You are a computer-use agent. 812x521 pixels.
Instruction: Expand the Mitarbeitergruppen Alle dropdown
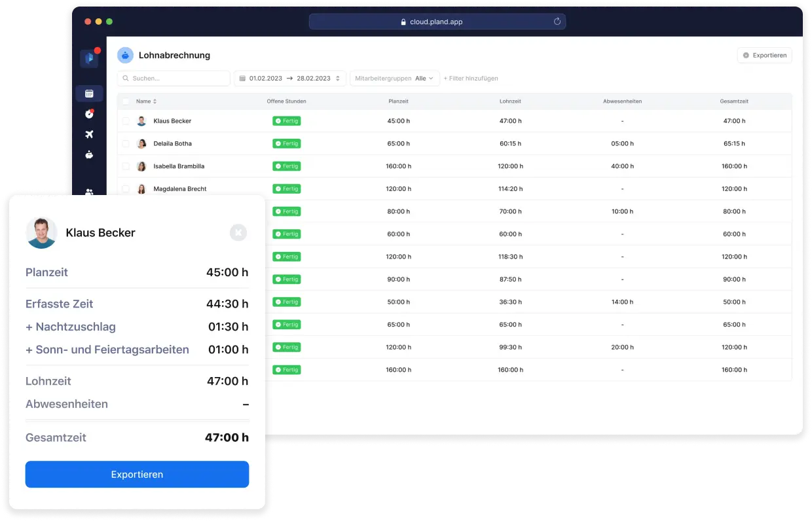pos(395,79)
